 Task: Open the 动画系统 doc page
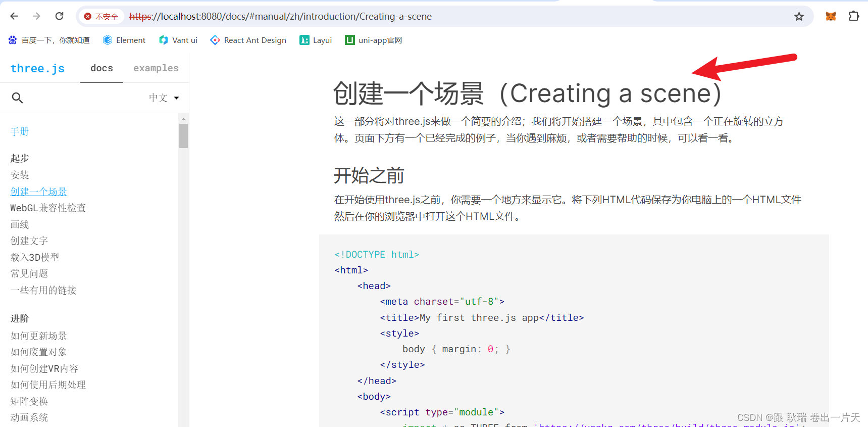pyautogui.click(x=29, y=417)
